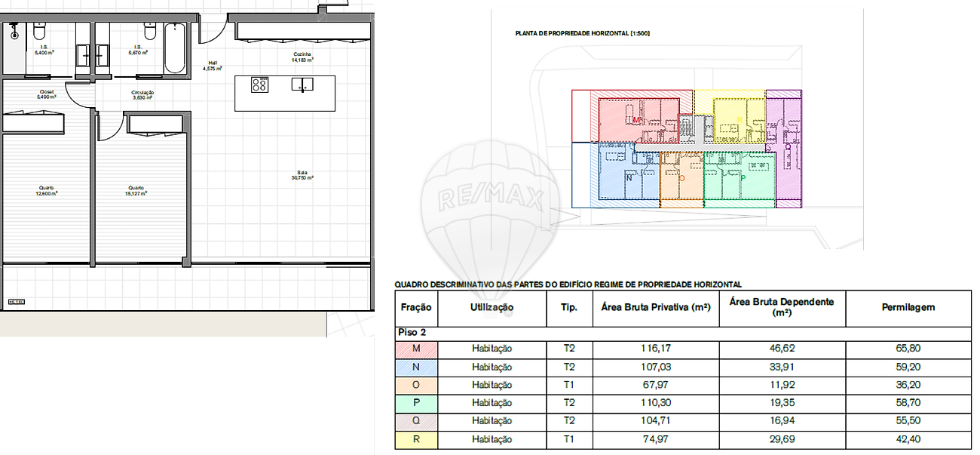Click the Planta de Propriedade Horizontal title
Screen dimensions: 980x455
coord(582,33)
